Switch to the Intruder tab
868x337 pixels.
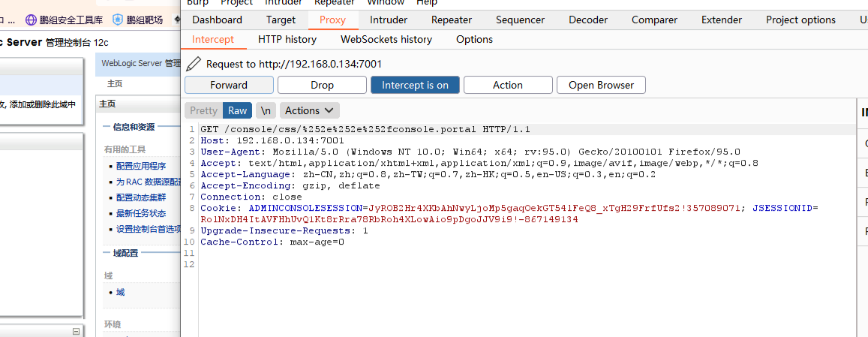(389, 20)
